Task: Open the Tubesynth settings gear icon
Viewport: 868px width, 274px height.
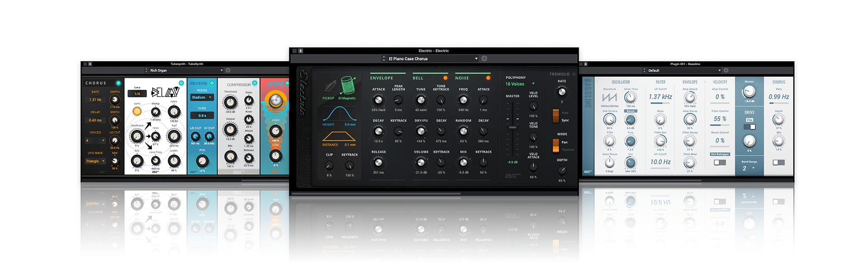Action: point(228,71)
